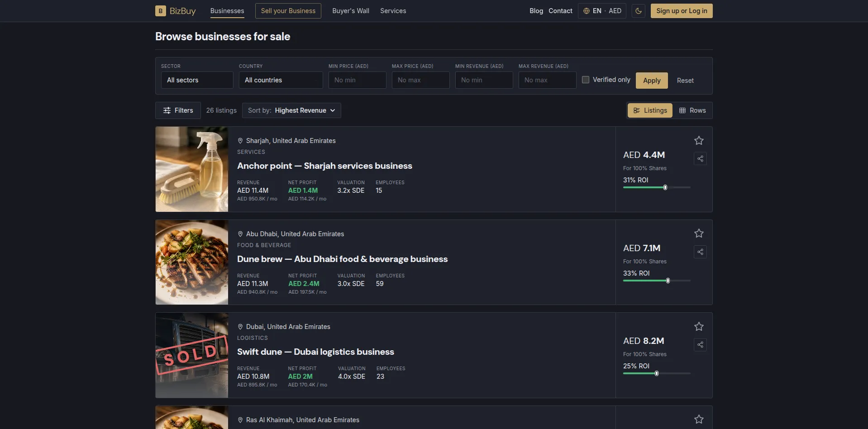The image size is (868, 429).
Task: Click the BizBuy logo icon
Action: 160,11
